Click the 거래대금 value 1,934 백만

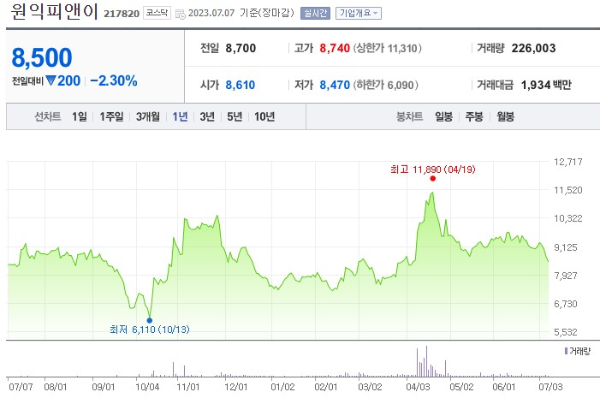[x=546, y=85]
